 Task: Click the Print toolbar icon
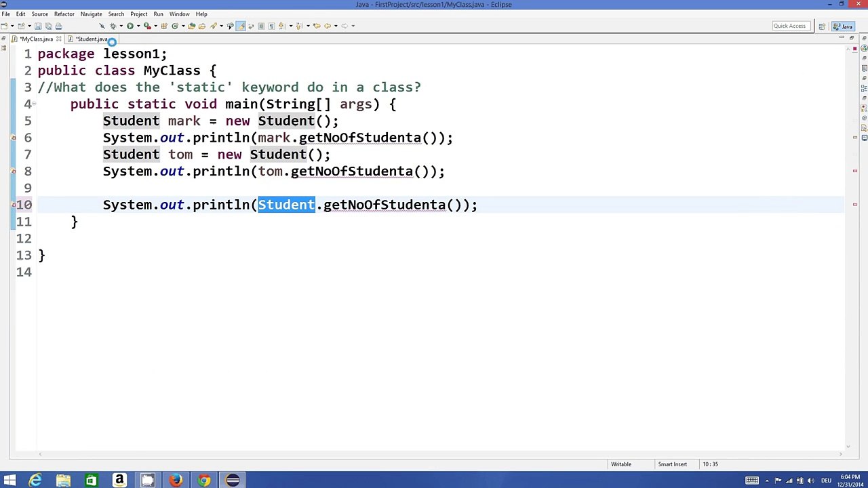[58, 26]
